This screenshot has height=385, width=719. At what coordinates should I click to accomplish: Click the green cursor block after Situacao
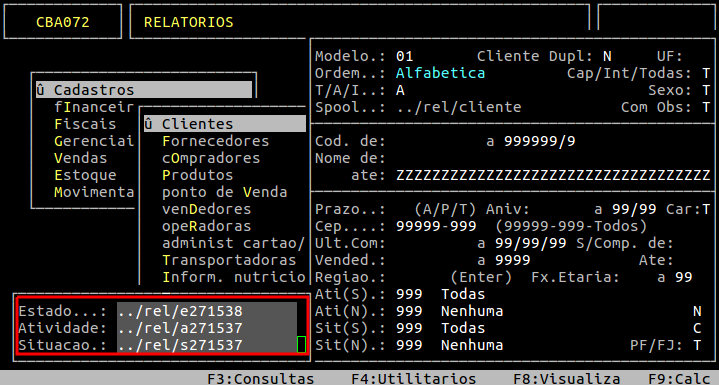point(301,345)
